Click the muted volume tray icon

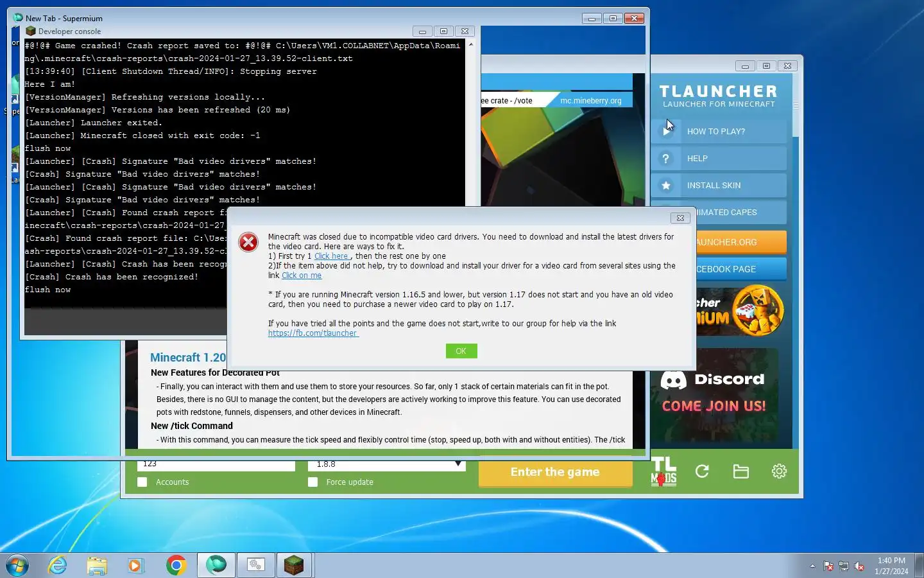[859, 566]
